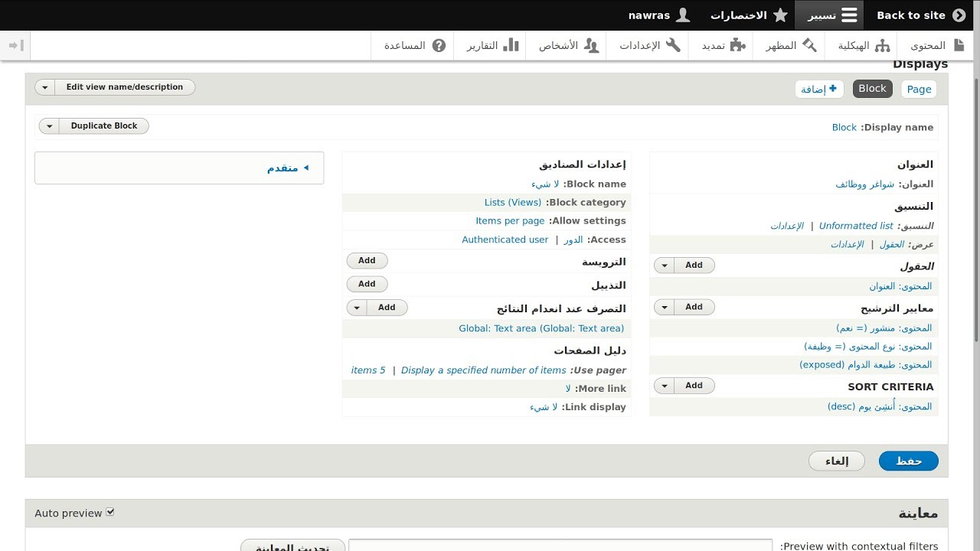Click the Display name Block link
This screenshot has width=980, height=551.
(x=844, y=128)
